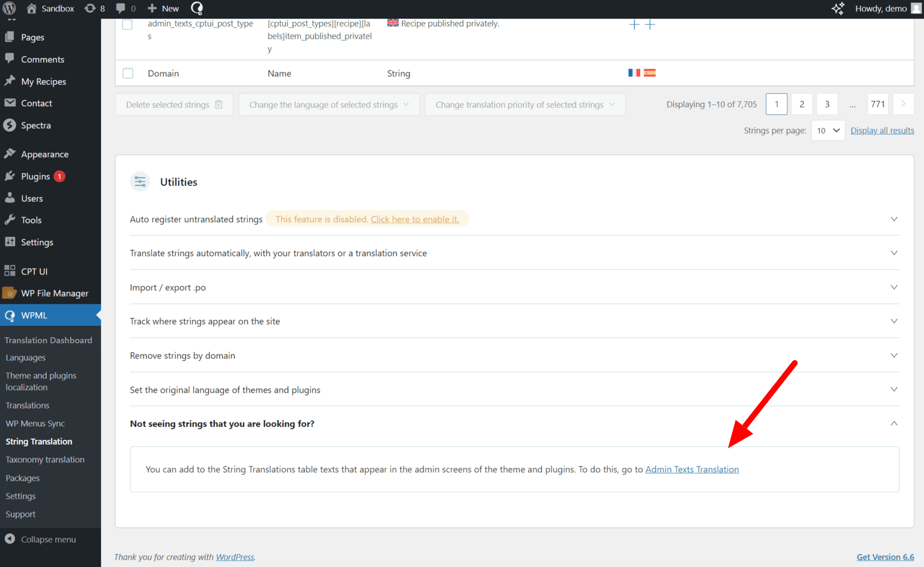The height and width of the screenshot is (567, 924).
Task: Open Languages submenu item
Action: point(26,358)
